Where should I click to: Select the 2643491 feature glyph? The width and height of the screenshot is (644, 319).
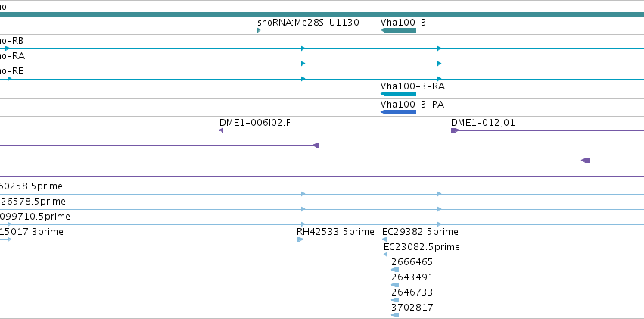click(395, 285)
